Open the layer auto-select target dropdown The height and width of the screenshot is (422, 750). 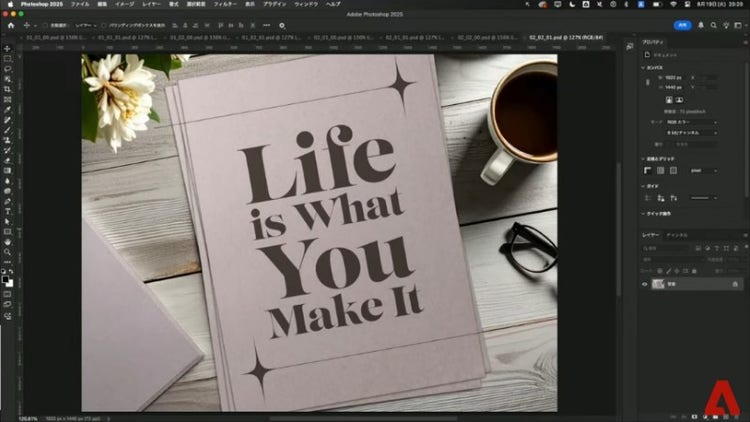click(x=84, y=25)
